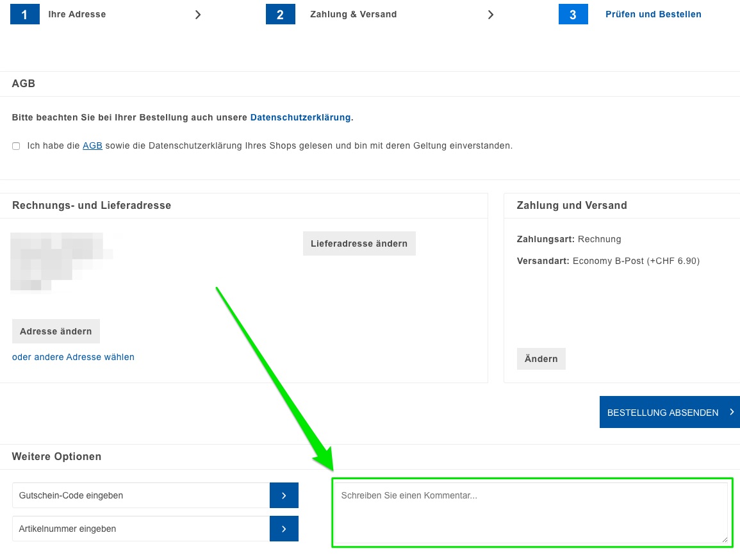This screenshot has width=740, height=560.
Task: Submit the Artikelnummer arrow button
Action: click(x=284, y=529)
